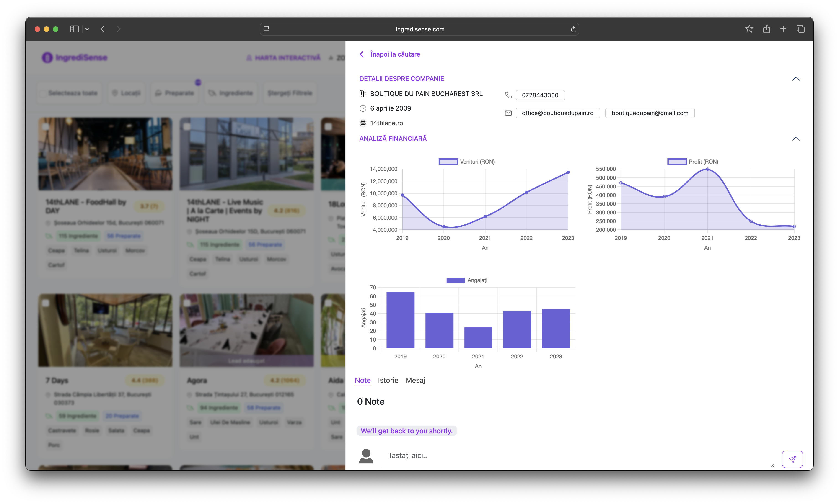This screenshot has height=504, width=839.
Task: Select the office@boutiquedupain.ro email chip
Action: (558, 113)
